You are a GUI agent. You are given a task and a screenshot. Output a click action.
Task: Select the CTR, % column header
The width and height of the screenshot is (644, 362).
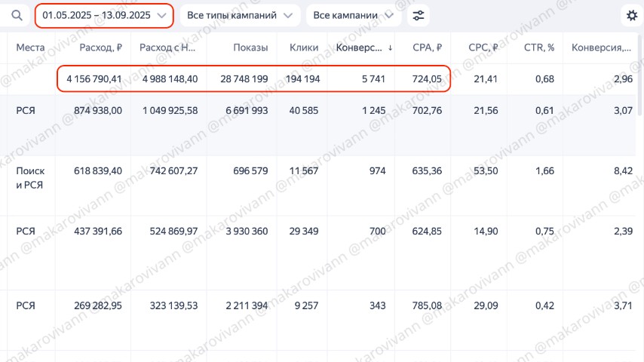(539, 48)
